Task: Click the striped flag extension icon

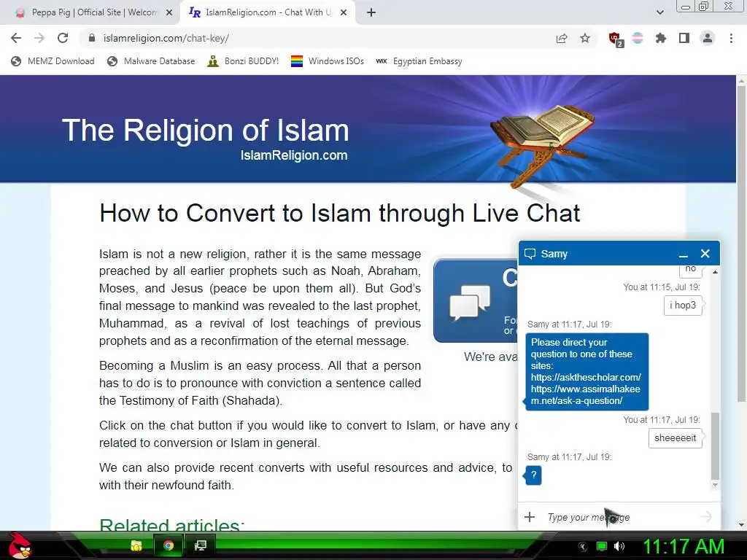Action: click(638, 38)
